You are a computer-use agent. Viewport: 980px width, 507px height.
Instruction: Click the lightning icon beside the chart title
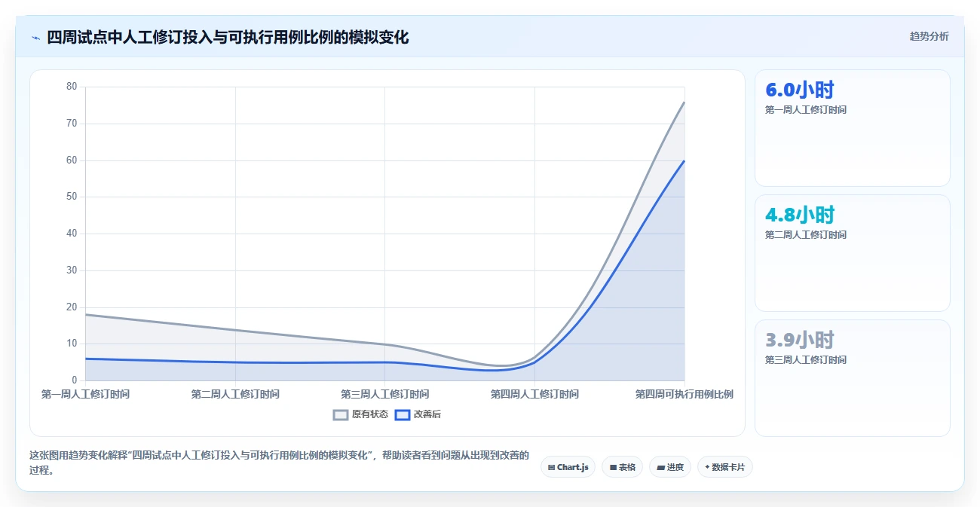coord(35,38)
